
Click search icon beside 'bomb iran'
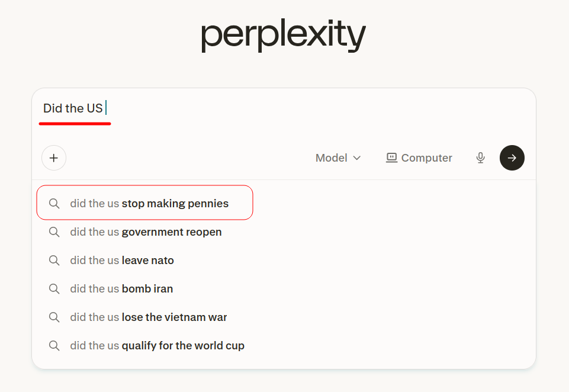[x=54, y=289]
